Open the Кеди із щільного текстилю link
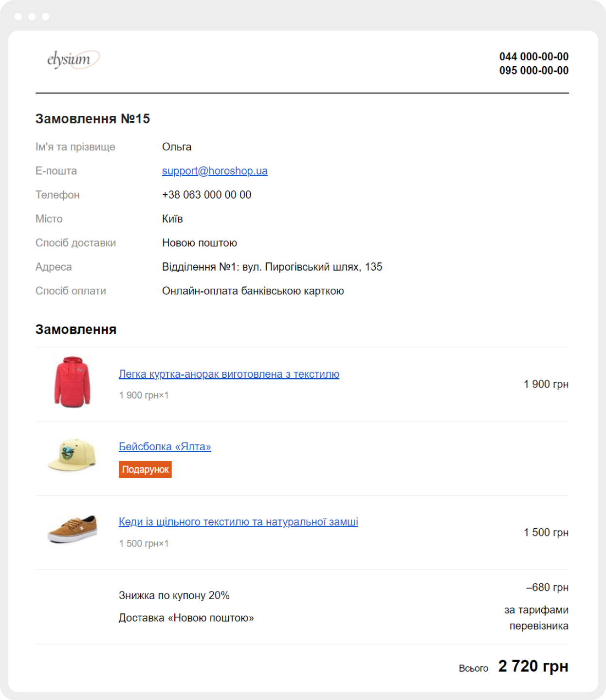The width and height of the screenshot is (606, 700). click(239, 522)
